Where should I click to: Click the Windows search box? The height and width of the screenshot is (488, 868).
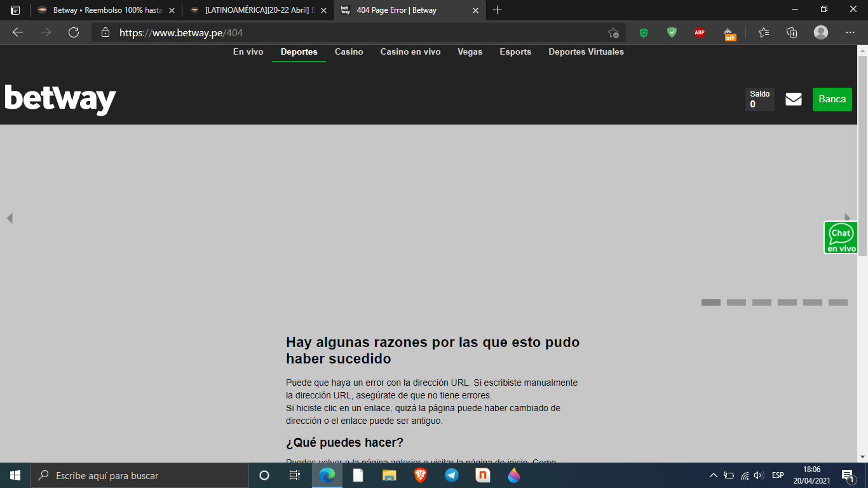tap(140, 475)
